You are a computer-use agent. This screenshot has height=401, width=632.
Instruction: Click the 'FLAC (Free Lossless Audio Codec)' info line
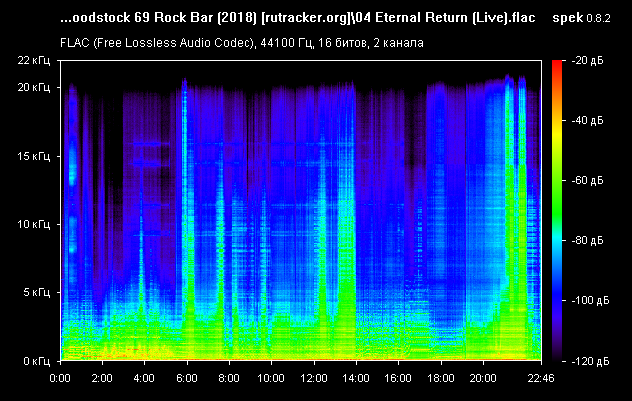pyautogui.click(x=242, y=43)
